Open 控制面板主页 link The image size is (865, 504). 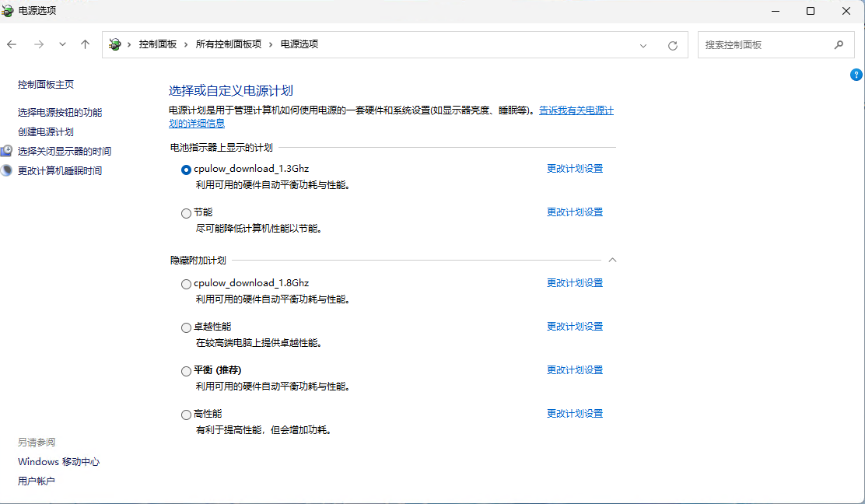pos(46,84)
